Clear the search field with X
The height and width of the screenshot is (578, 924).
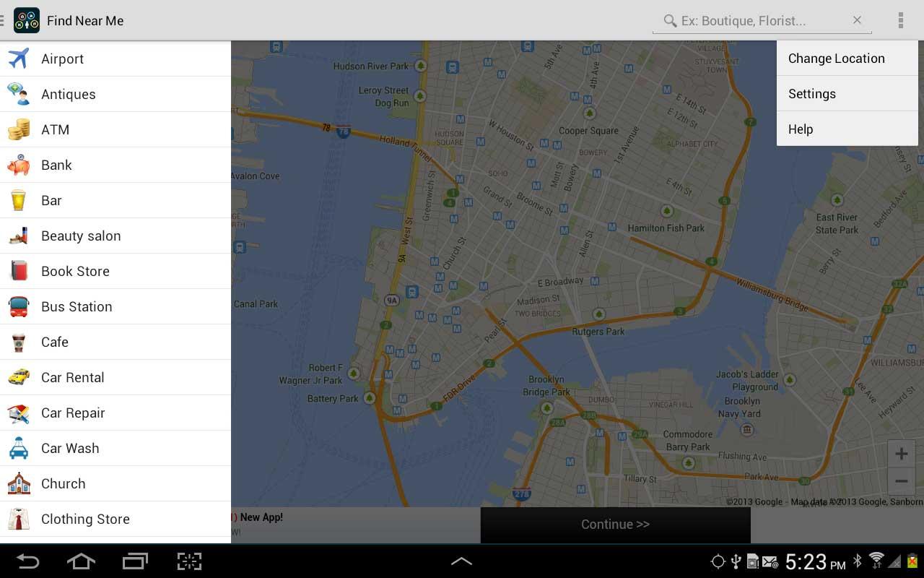pos(857,20)
